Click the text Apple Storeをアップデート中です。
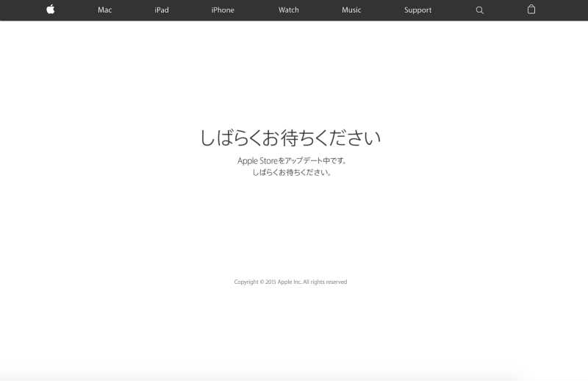The image size is (588, 381). (292, 160)
